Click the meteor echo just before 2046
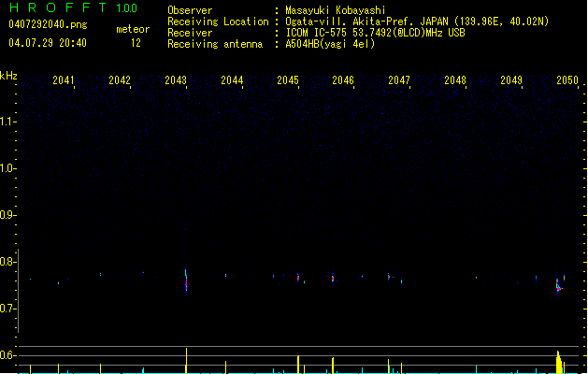This screenshot has height=374, width=588. pyautogui.click(x=333, y=279)
